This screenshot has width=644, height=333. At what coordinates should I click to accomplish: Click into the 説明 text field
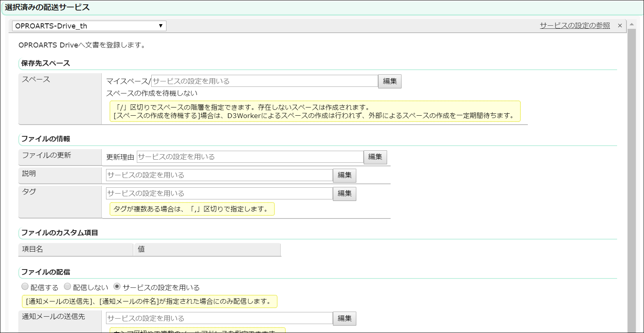219,175
